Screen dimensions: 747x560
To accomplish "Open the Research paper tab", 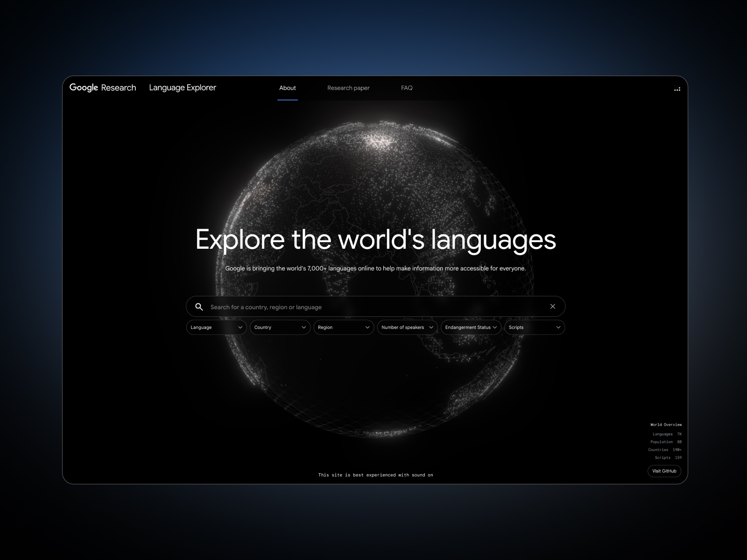I will [x=348, y=88].
